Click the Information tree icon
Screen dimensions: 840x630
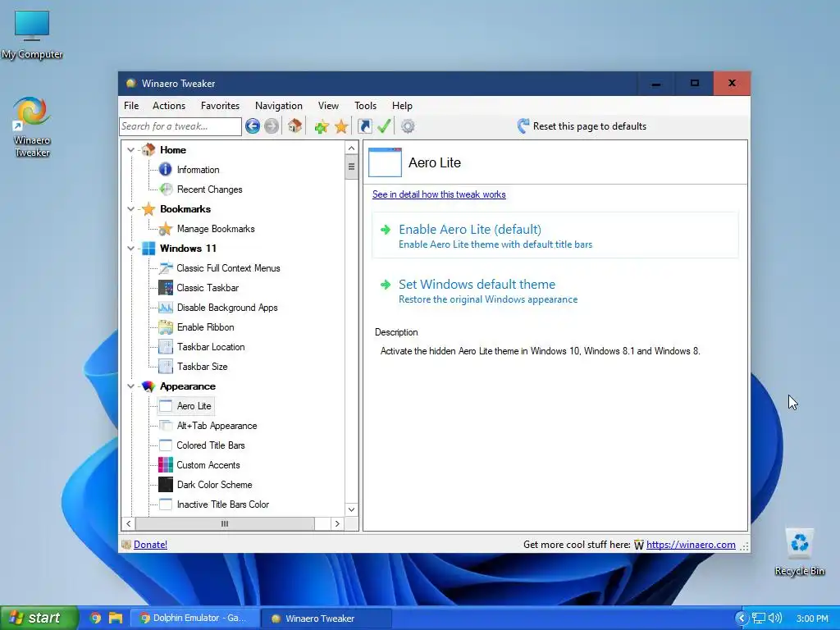point(166,170)
